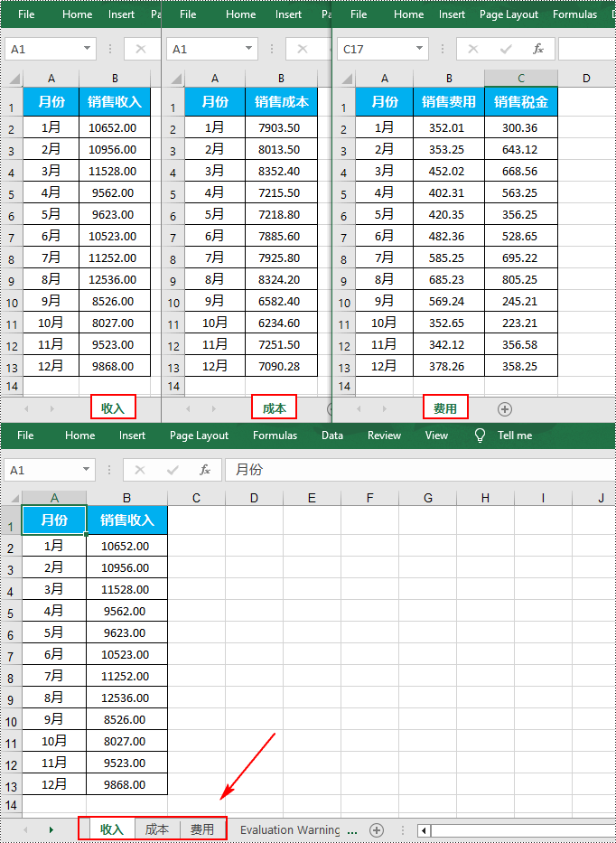
Task: Click the more sheets ellipsis after Evaluation Warning
Action: coord(352,831)
